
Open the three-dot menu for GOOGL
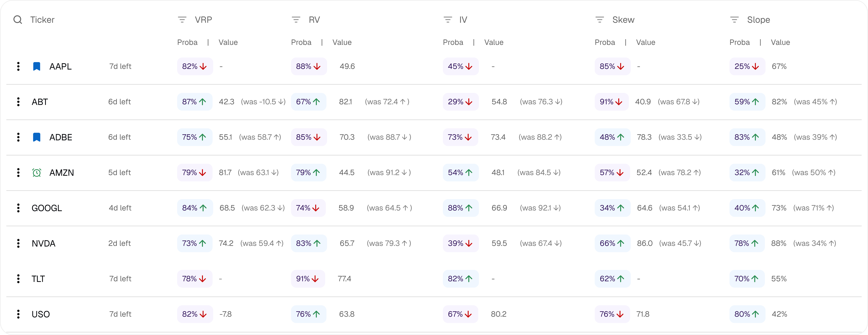pos(18,208)
